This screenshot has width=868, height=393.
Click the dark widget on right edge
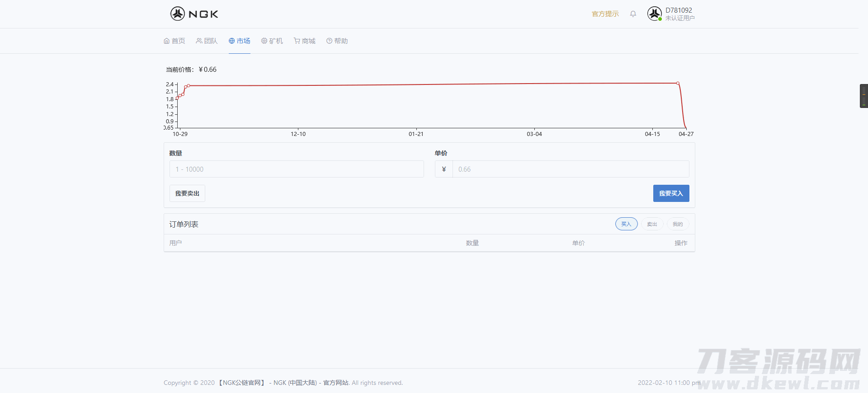click(863, 96)
